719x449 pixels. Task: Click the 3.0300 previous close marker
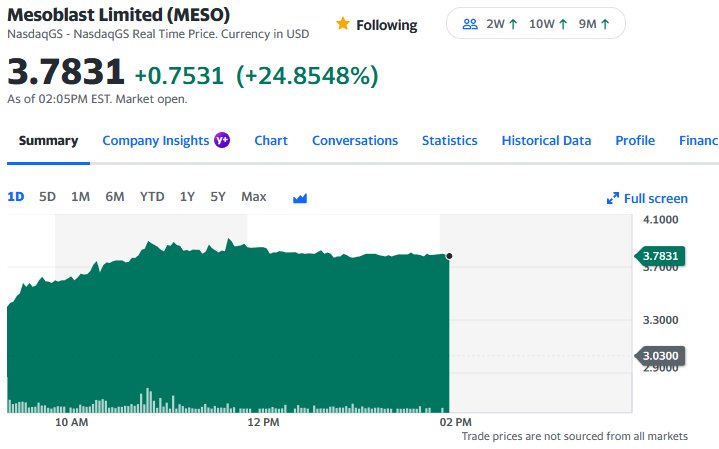coord(660,355)
